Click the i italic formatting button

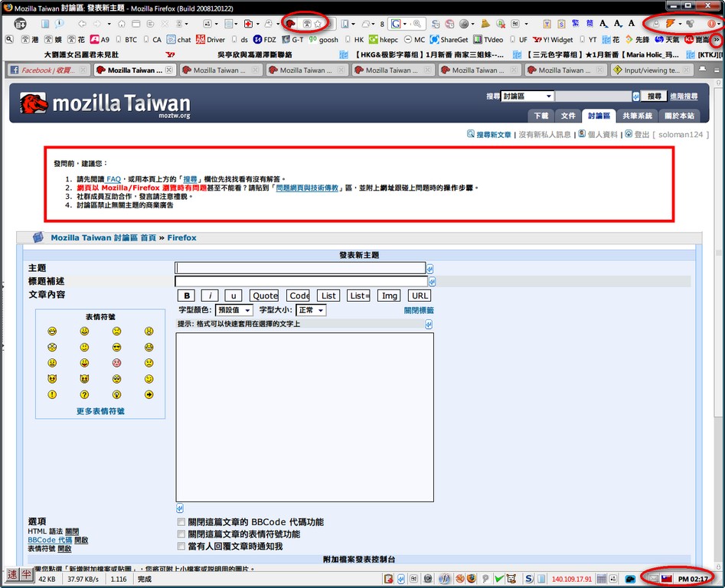[210, 296]
